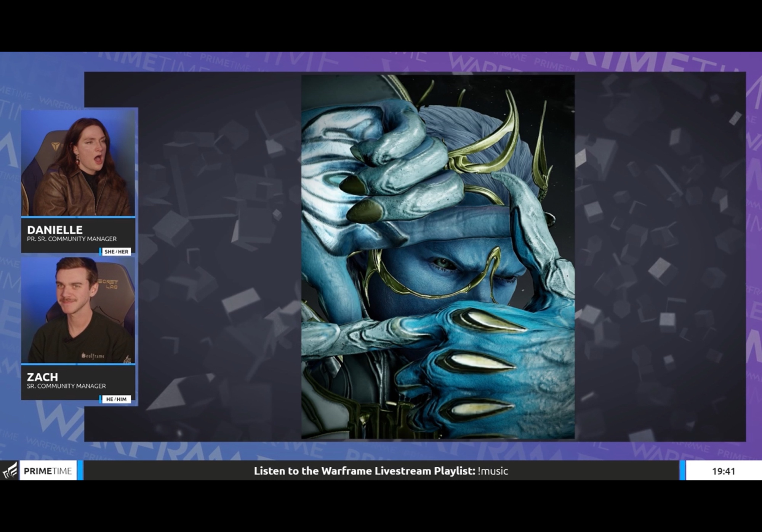Click the ZACH name plate
Viewport: 762px width, 532px height.
pyautogui.click(x=42, y=377)
